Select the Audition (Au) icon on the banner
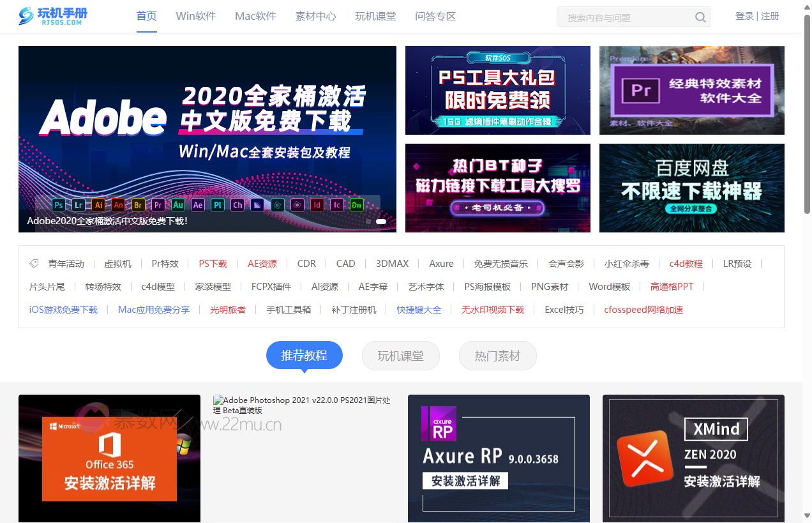The width and height of the screenshot is (812, 523). [178, 205]
